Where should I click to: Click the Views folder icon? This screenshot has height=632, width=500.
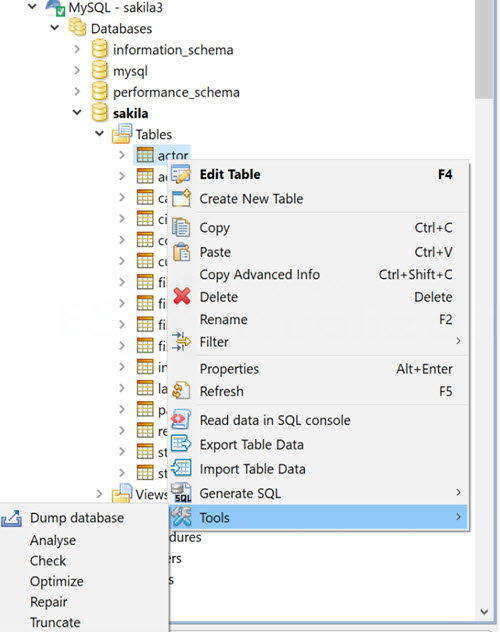122,493
